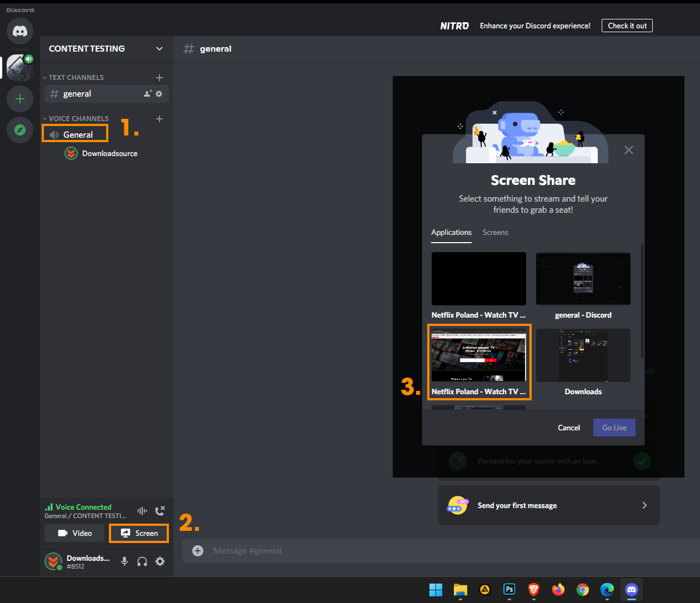Turn on camera with Video button
The image size is (700, 603).
click(x=74, y=533)
